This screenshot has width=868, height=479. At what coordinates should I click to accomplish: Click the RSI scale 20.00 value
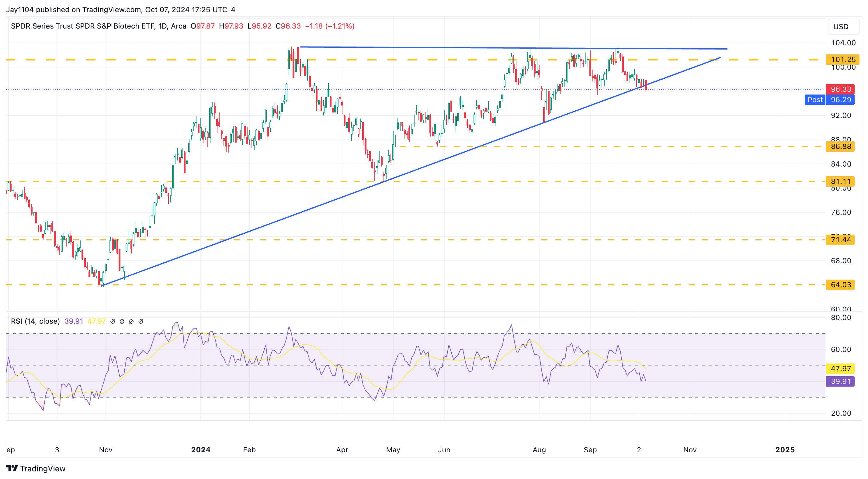pyautogui.click(x=841, y=413)
